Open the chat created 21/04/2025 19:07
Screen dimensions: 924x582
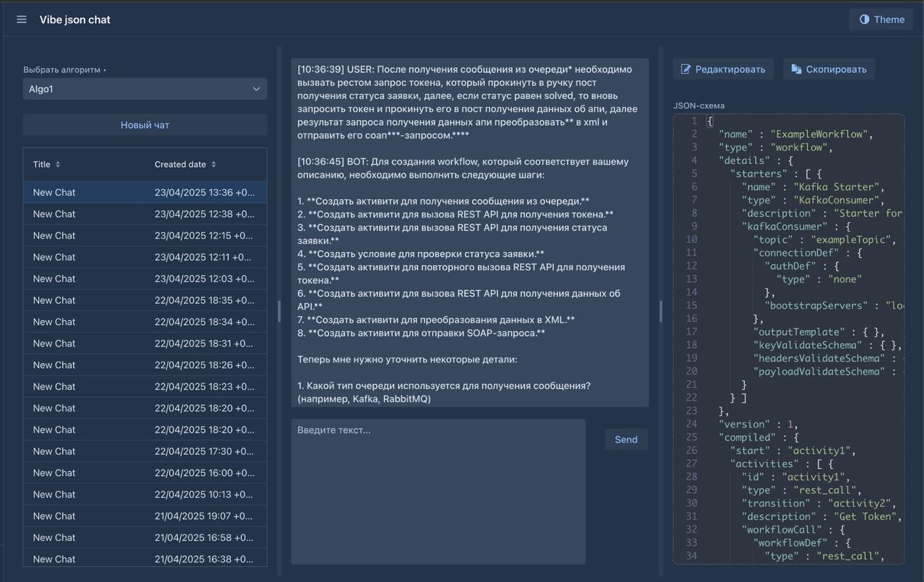145,516
